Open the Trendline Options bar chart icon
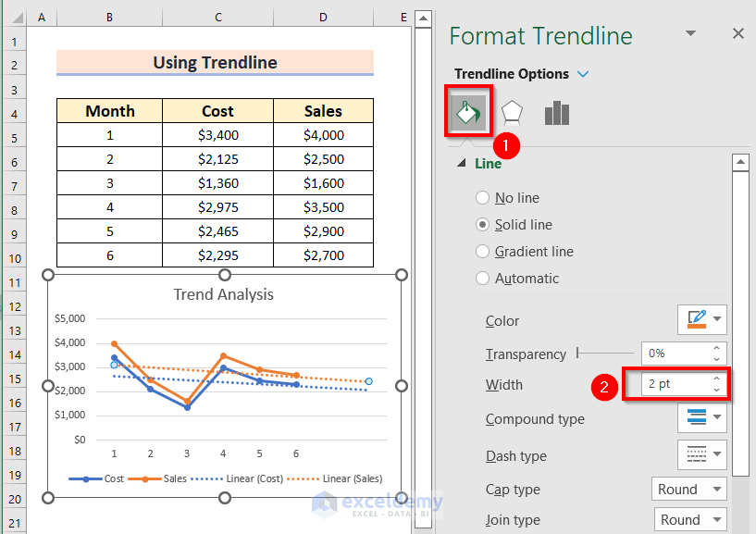756x534 pixels. (x=556, y=113)
